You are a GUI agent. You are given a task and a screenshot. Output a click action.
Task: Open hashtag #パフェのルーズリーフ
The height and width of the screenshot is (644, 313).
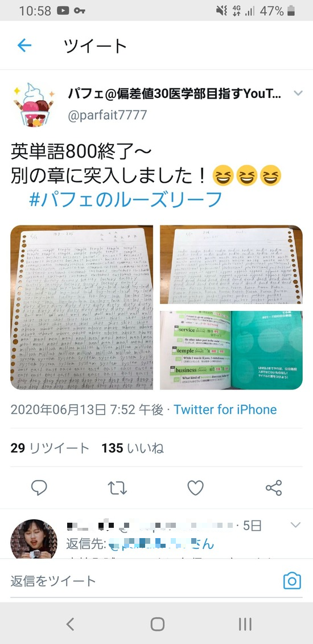(126, 200)
